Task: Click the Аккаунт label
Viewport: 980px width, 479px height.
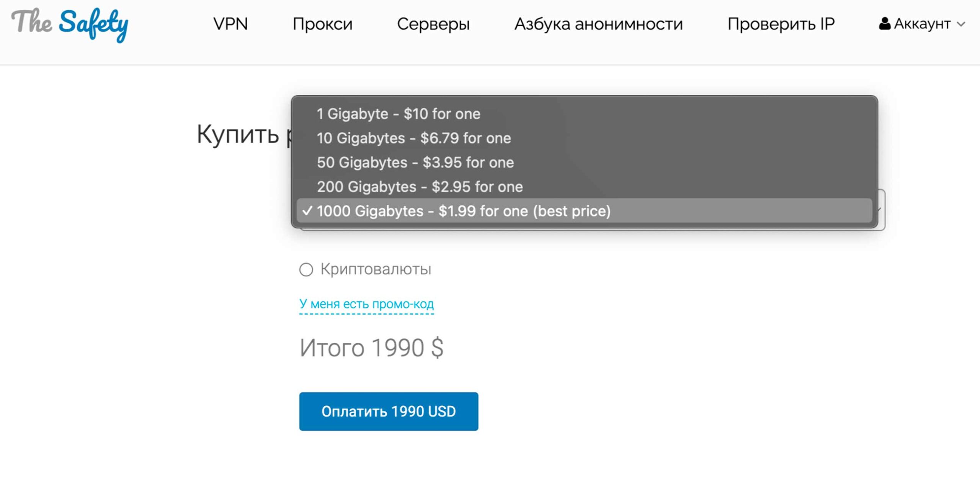Action: coord(922,24)
